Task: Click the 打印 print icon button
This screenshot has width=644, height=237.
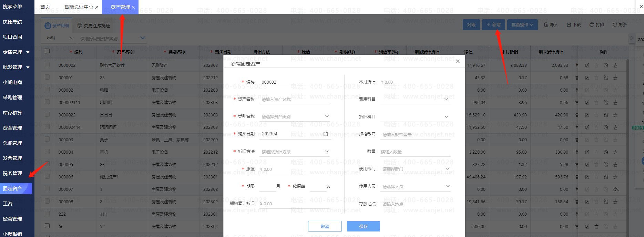Action: click(596, 25)
